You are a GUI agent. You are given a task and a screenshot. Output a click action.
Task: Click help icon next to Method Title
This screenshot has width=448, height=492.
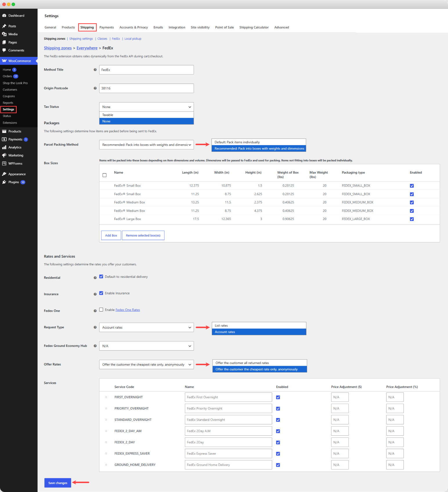pos(95,70)
